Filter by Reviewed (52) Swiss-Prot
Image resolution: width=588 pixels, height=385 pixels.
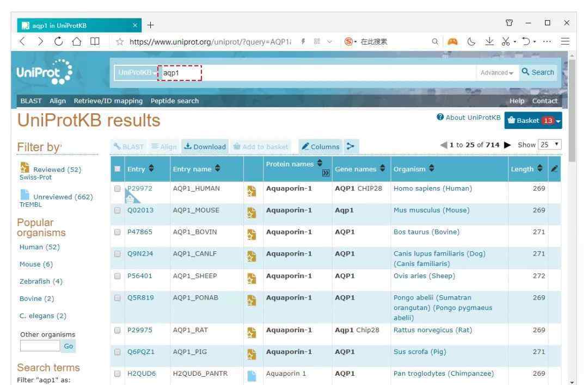[50, 172]
